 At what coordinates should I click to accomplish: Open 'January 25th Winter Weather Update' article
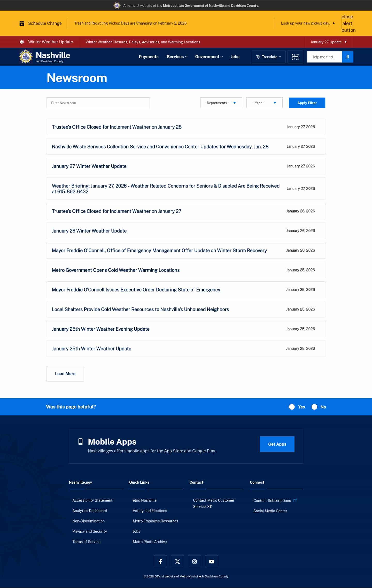[91, 349]
